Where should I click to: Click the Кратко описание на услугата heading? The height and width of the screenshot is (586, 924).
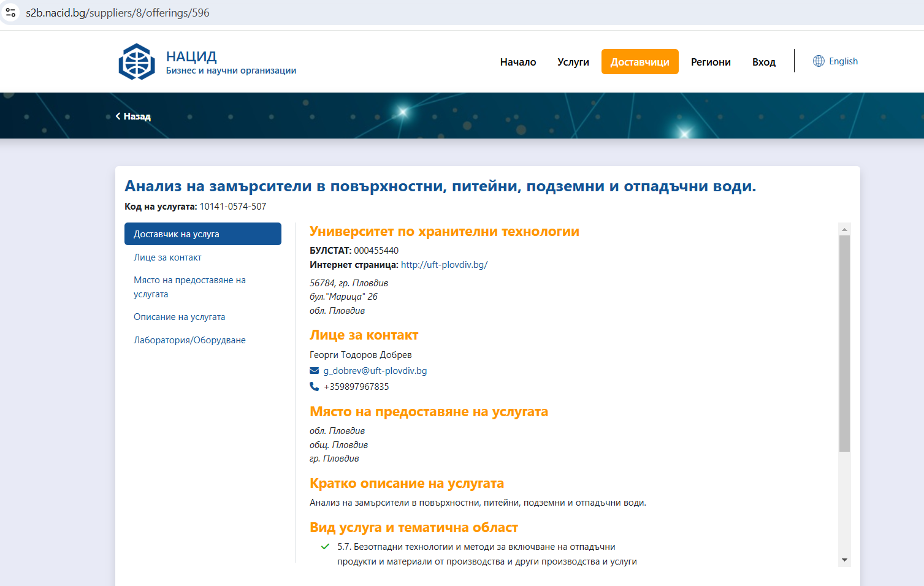407,484
